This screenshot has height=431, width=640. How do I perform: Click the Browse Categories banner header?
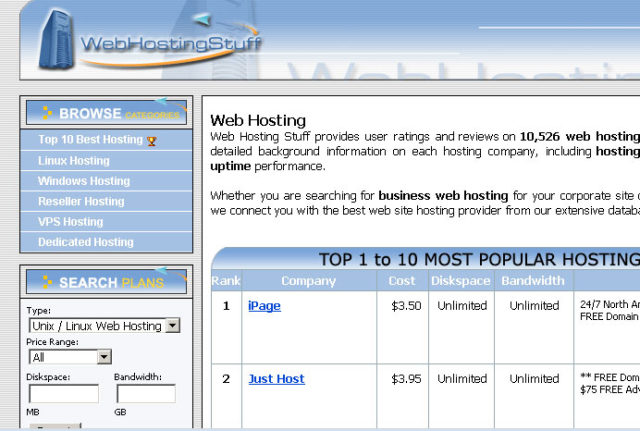pos(106,113)
